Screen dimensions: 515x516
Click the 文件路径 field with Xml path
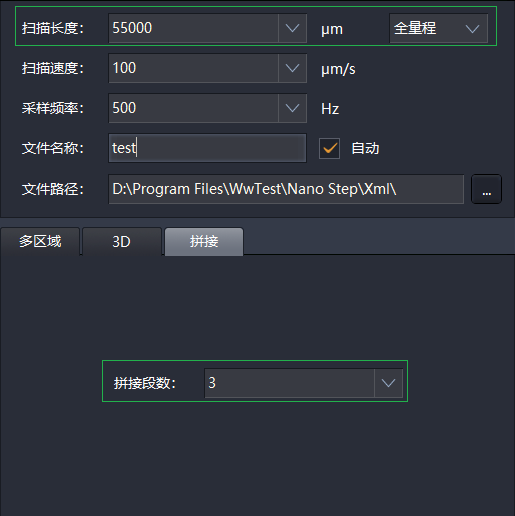(286, 189)
